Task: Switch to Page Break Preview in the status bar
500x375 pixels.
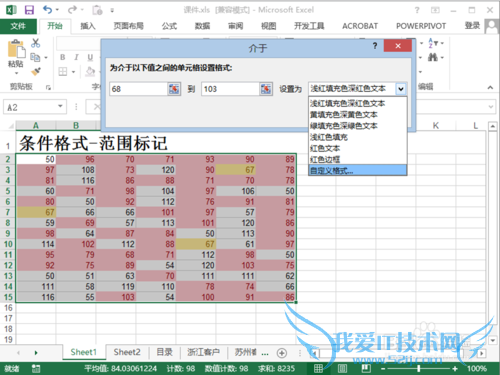Action: [x=366, y=368]
